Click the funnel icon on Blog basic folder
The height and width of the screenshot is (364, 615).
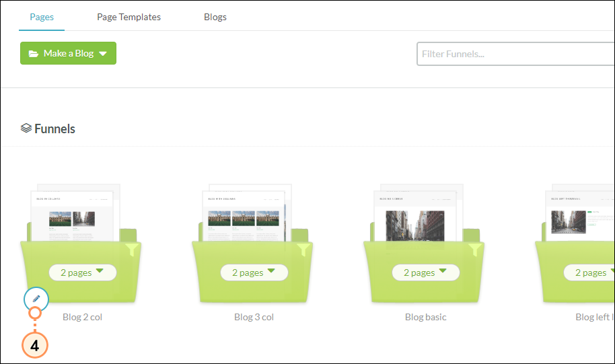coord(475,250)
